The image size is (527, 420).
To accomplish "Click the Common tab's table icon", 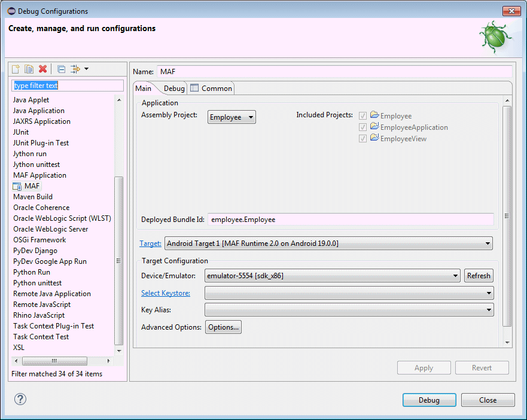I will point(194,88).
